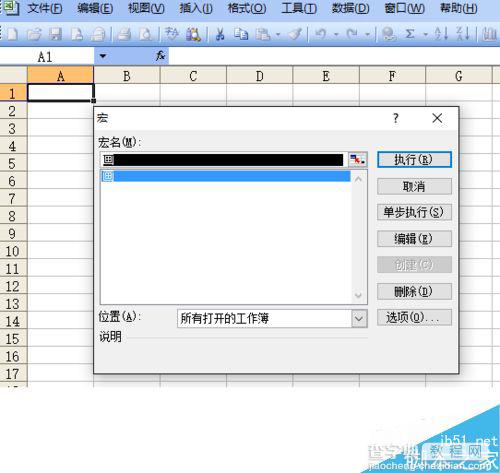Screen dimensions: 500x473
Task: Click the Research binoculars toolbar icon
Action: pyautogui.click(x=194, y=34)
